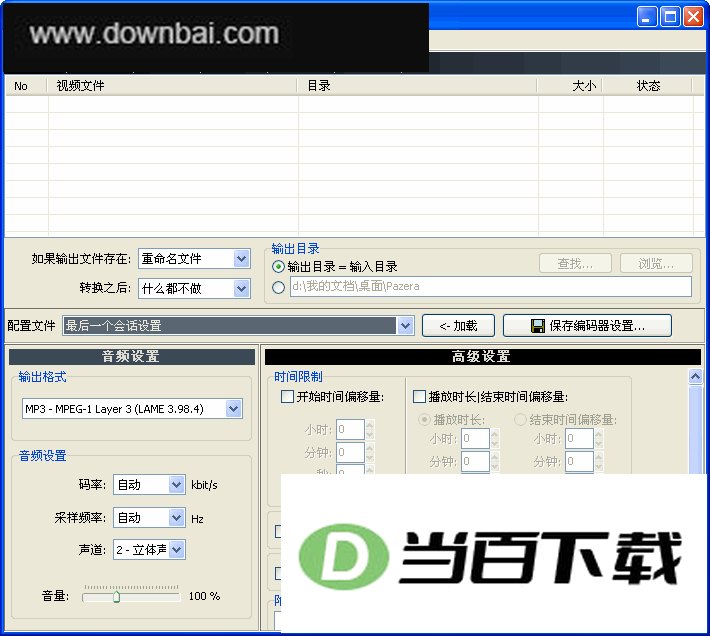Image resolution: width=710 pixels, height=636 pixels.
Task: Click the duration '分钟' input field
Action: (475, 461)
